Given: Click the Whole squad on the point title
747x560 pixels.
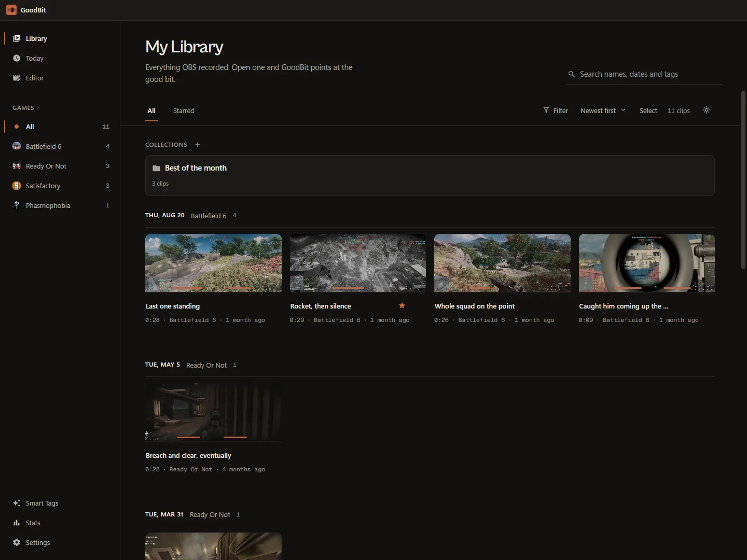Looking at the screenshot, I should click(475, 306).
